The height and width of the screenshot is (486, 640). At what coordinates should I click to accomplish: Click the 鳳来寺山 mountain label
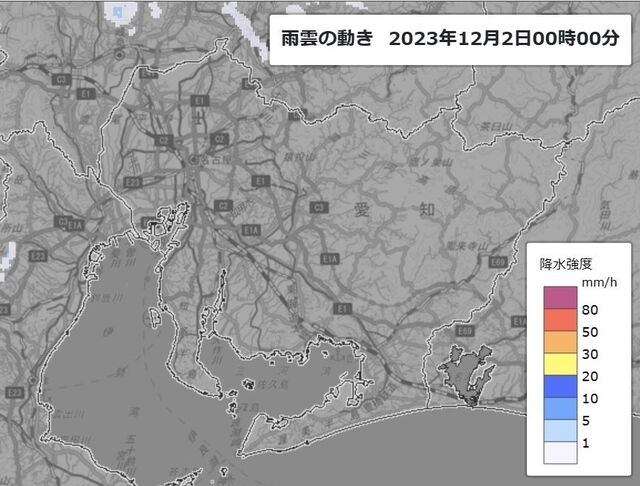pos(467,246)
